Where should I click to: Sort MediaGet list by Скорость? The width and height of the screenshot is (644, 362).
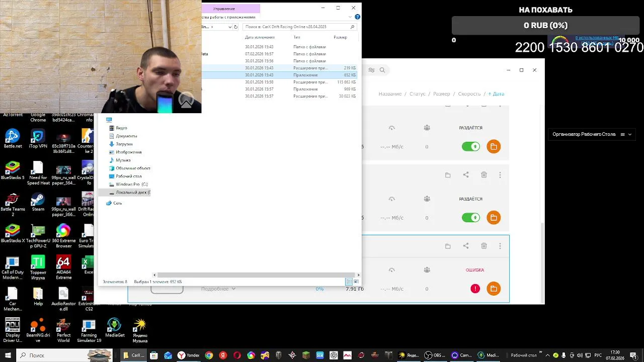coord(469,94)
